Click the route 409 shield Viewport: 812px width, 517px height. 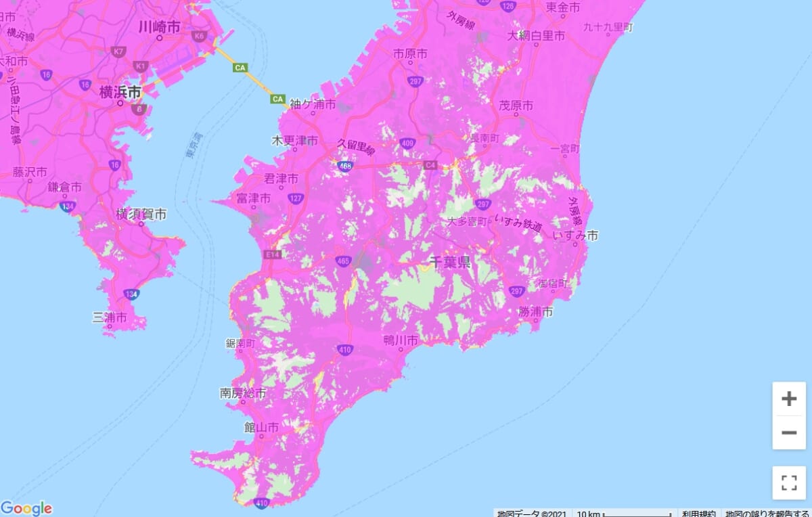407,142
